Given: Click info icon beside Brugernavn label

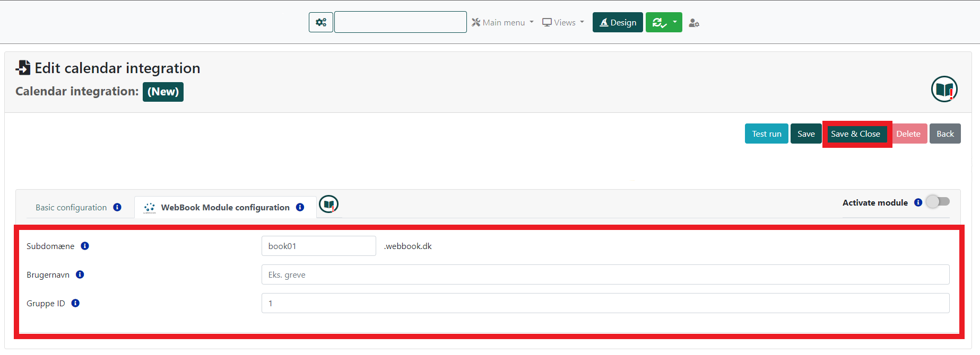Looking at the screenshot, I should click(x=80, y=274).
